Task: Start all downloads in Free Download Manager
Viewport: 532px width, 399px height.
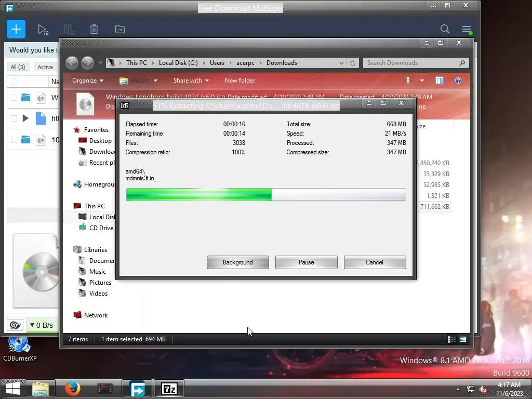Action: coord(43,30)
